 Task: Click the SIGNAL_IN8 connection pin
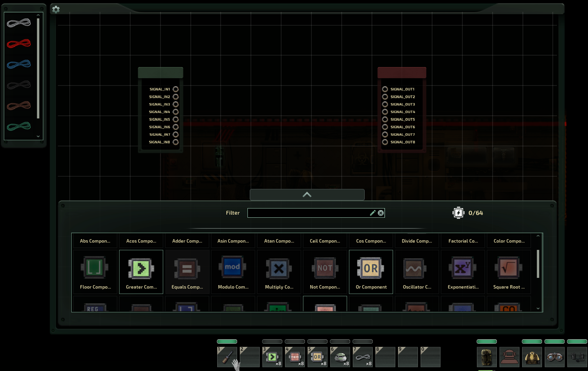(x=176, y=142)
